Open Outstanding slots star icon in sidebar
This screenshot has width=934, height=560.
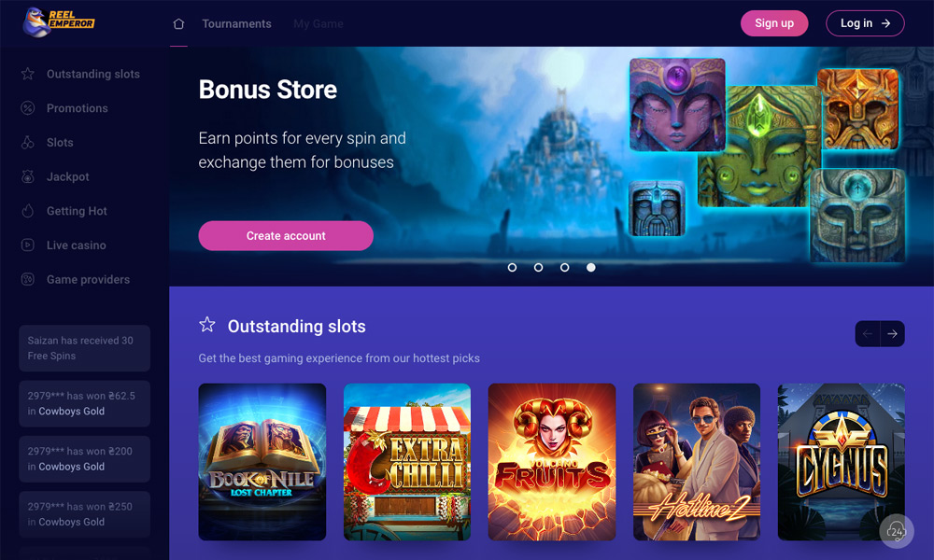coord(27,74)
